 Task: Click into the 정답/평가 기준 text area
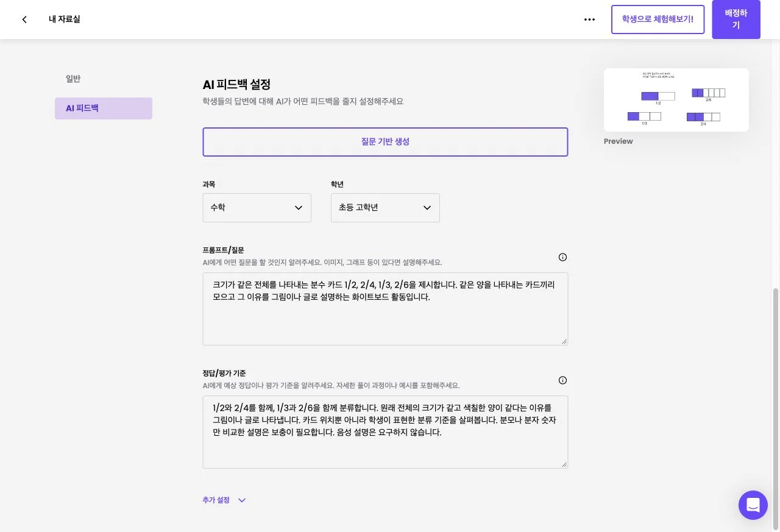(x=385, y=432)
